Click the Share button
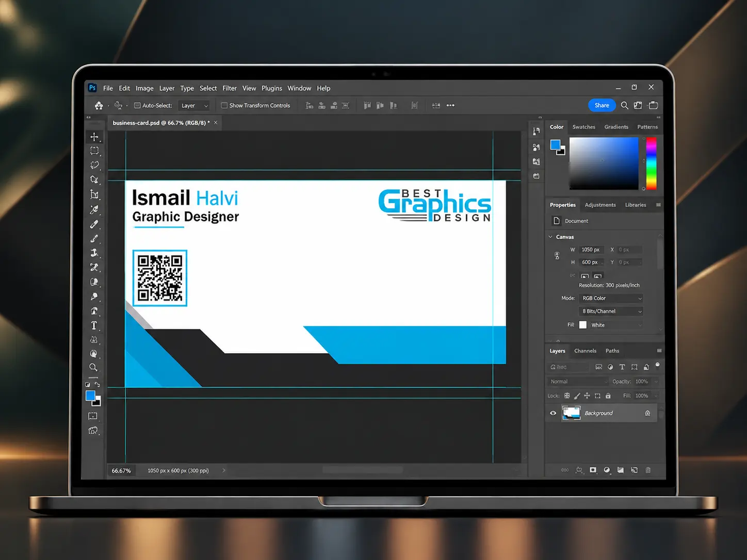747x560 pixels. pyautogui.click(x=602, y=105)
